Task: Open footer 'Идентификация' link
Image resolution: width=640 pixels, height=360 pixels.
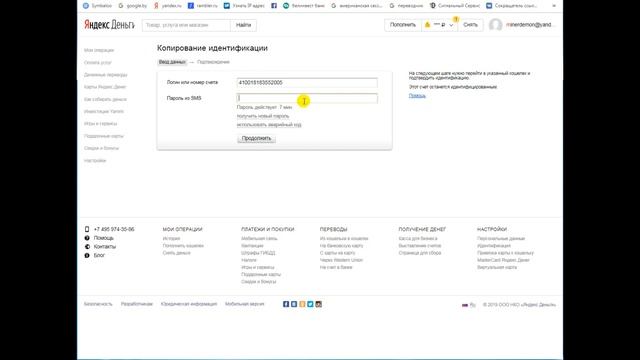Action: point(494,246)
